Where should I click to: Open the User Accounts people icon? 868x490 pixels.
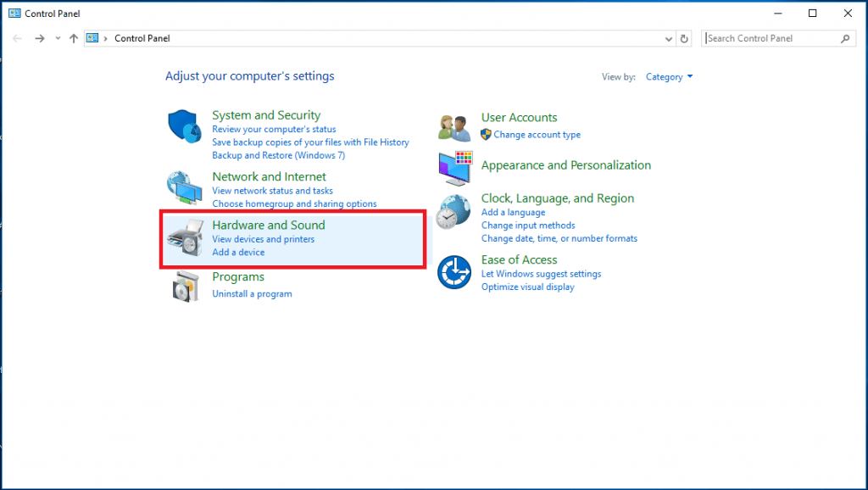tap(454, 127)
